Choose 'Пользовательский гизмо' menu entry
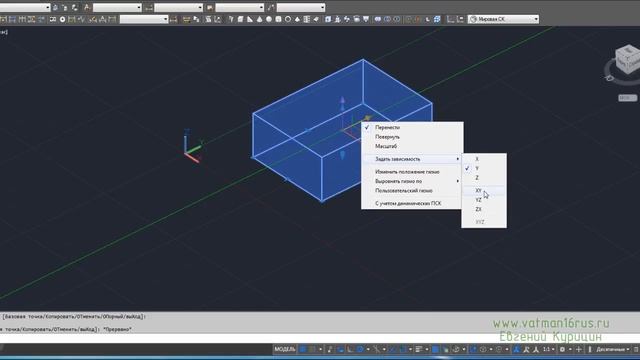640x360 pixels. (412, 191)
